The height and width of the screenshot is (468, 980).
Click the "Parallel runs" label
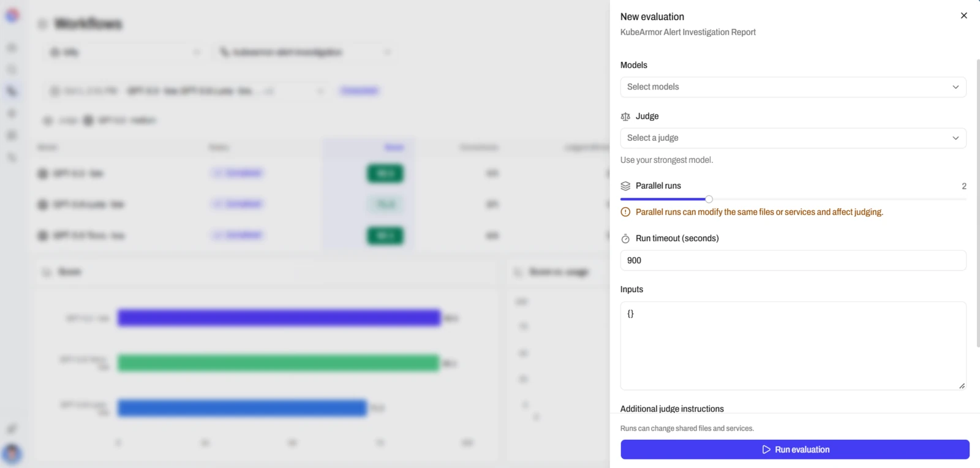tap(658, 186)
